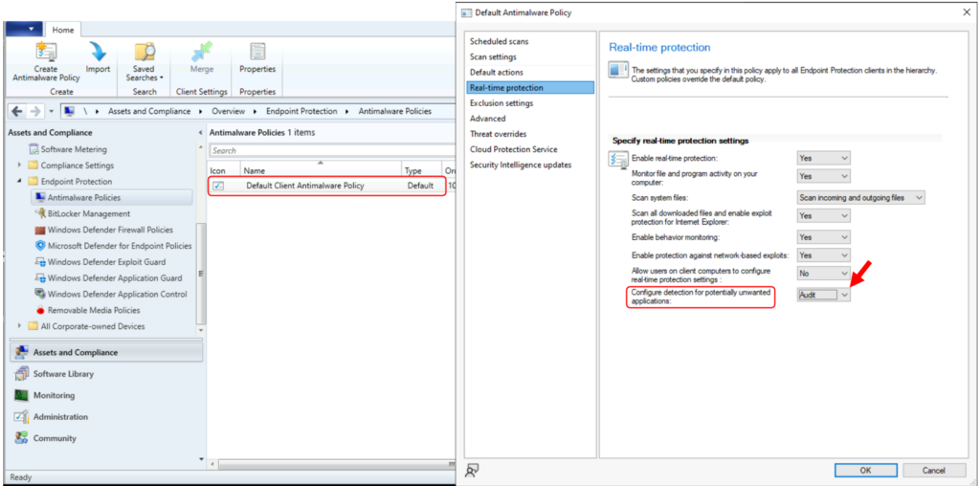Click the forward navigation arrow

36,111
